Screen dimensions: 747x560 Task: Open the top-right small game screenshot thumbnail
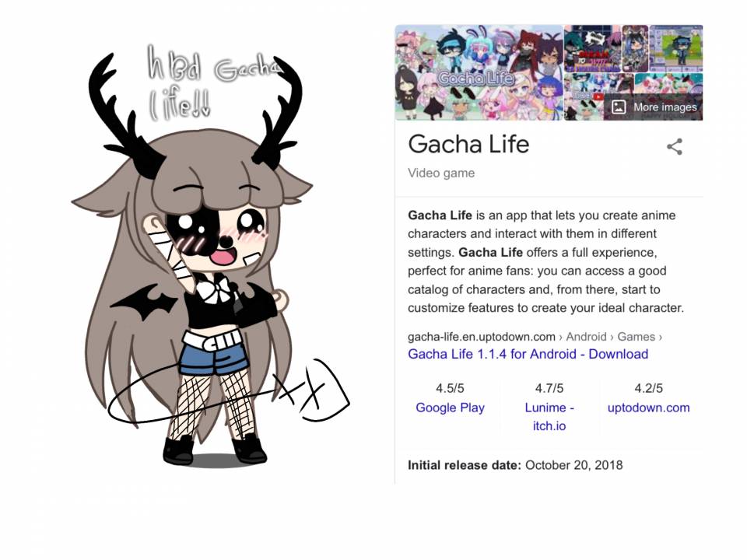tap(676, 48)
